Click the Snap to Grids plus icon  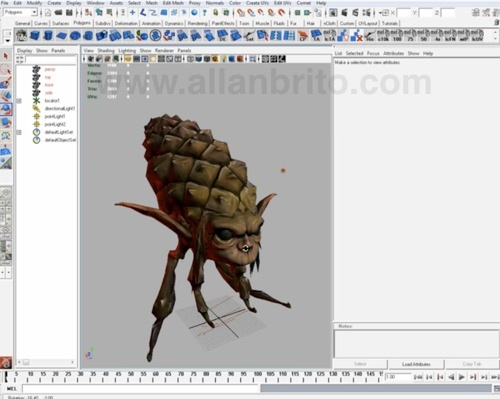[132, 13]
